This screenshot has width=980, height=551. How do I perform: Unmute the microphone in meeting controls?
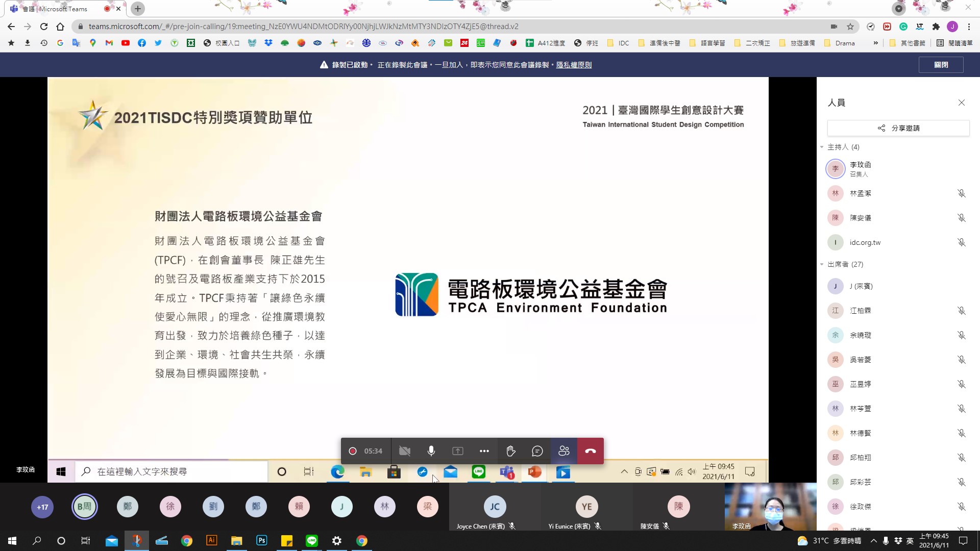click(x=431, y=450)
